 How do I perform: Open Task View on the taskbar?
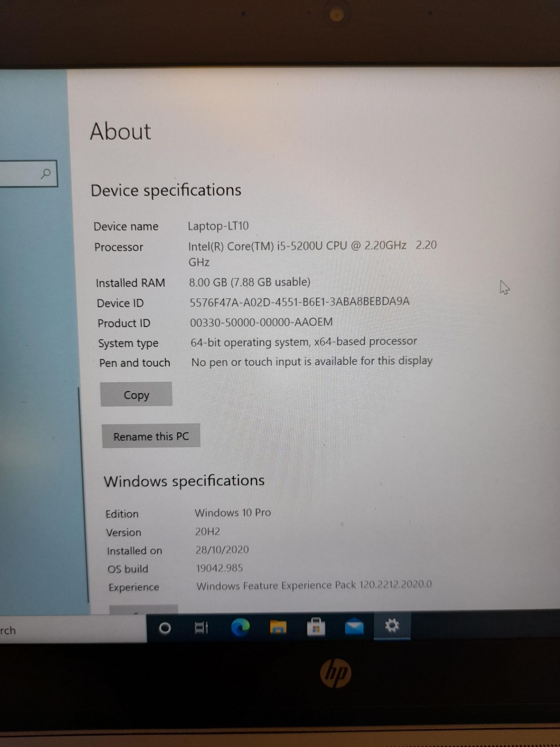[x=201, y=628]
